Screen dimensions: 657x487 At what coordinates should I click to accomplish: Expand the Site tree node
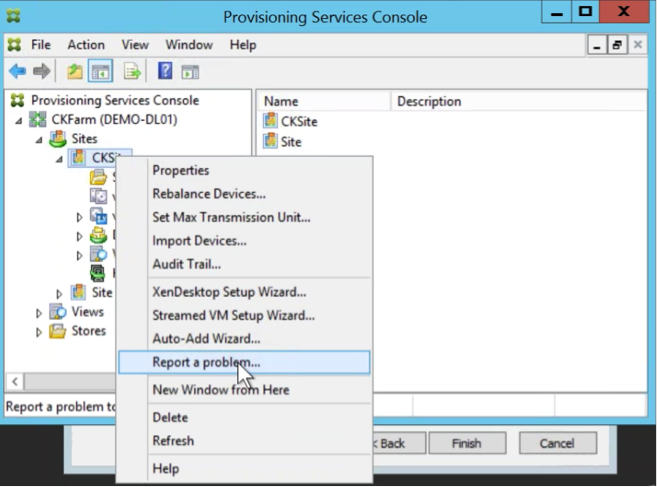click(x=59, y=293)
